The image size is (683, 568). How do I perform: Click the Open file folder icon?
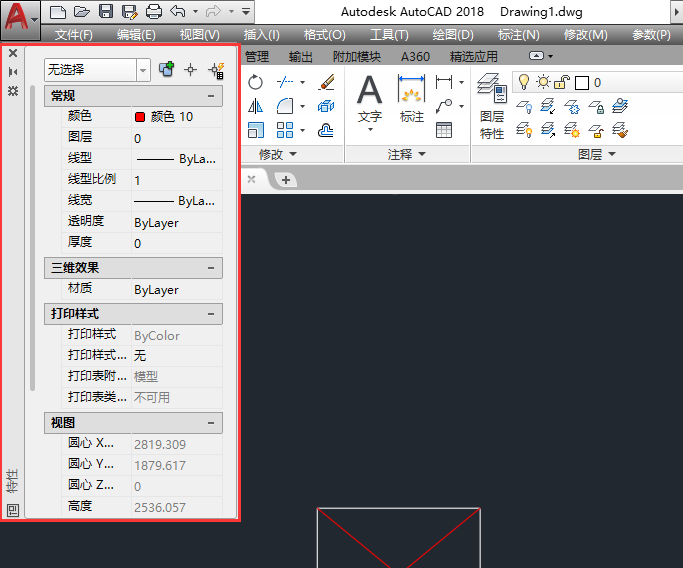point(82,12)
